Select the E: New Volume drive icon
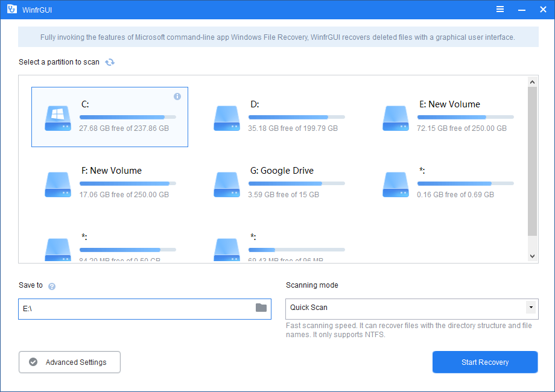Viewport: 555px width, 392px height. click(x=395, y=118)
